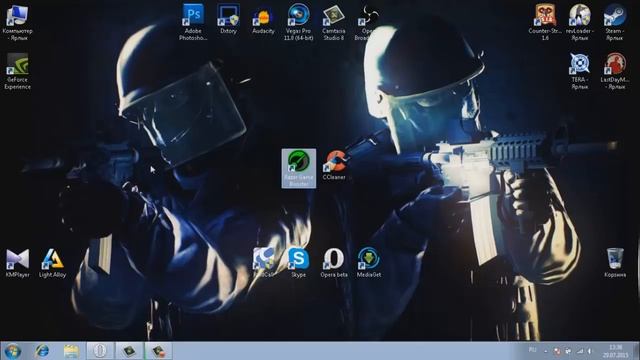Image resolution: width=640 pixels, height=360 pixels.
Task: Switch to the Opera taskbar button
Action: click(x=100, y=351)
